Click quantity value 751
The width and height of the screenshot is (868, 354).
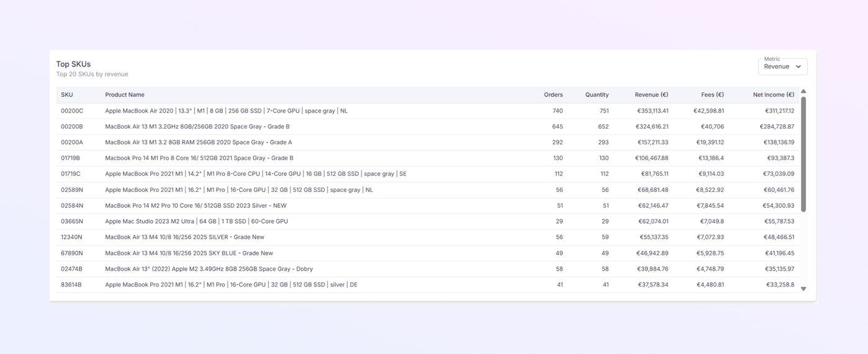(x=604, y=111)
